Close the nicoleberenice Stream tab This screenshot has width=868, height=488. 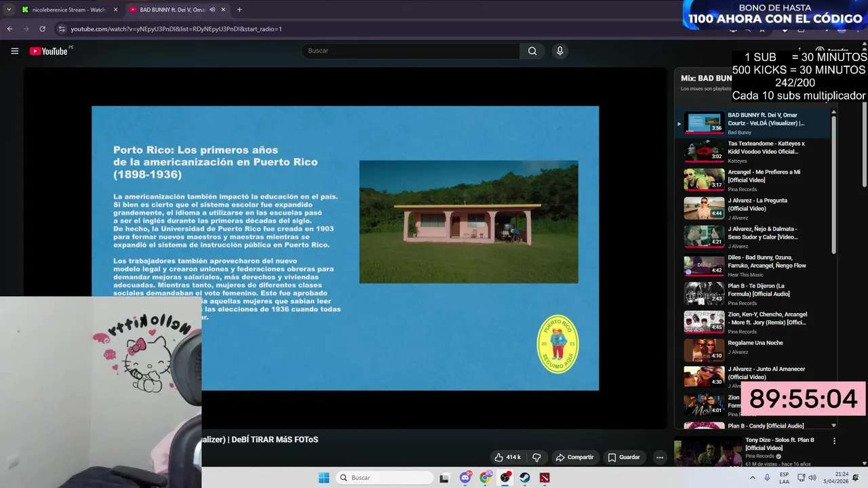point(115,9)
